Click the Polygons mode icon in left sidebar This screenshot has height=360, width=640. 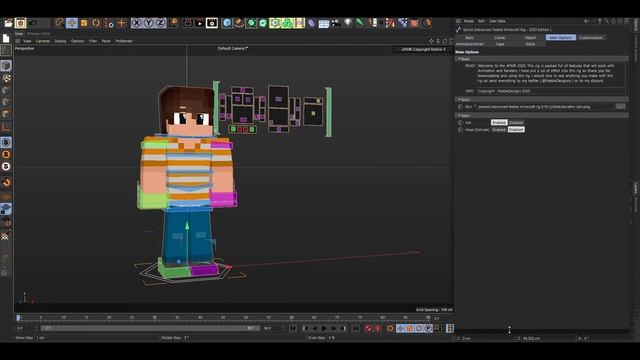pos(6,114)
